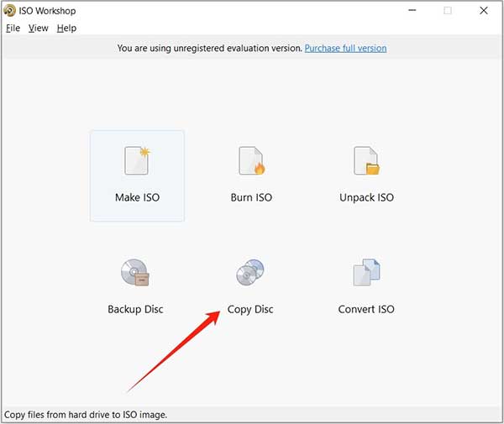Viewport: 504px width, 424px height.
Task: Choose the Copy Disc double-disc icon
Action: (x=250, y=272)
